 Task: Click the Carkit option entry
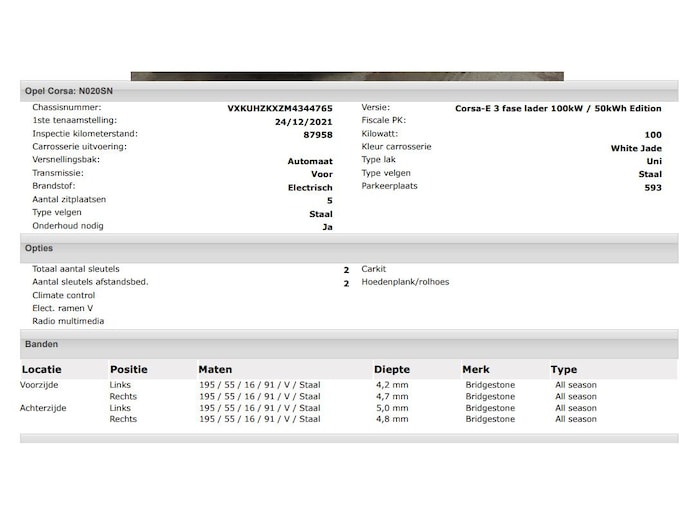(373, 269)
